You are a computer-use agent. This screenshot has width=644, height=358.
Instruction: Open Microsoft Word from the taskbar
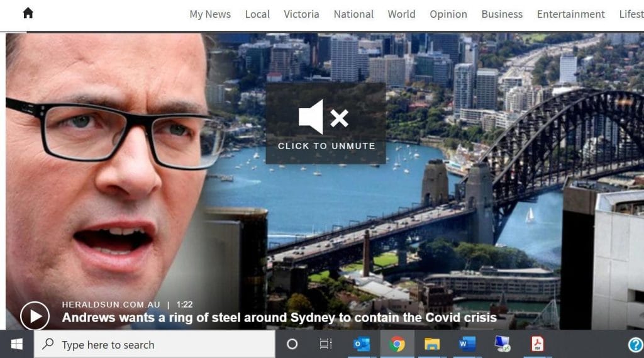tap(467, 344)
